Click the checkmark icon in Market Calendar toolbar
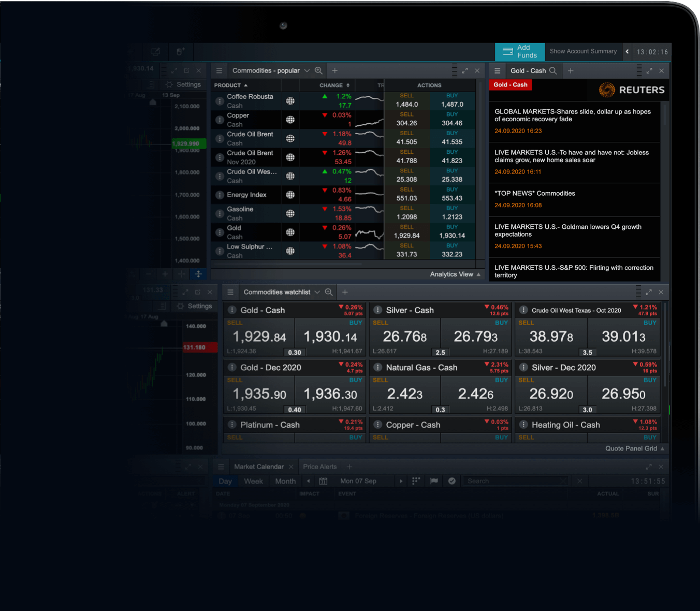 [x=451, y=481]
